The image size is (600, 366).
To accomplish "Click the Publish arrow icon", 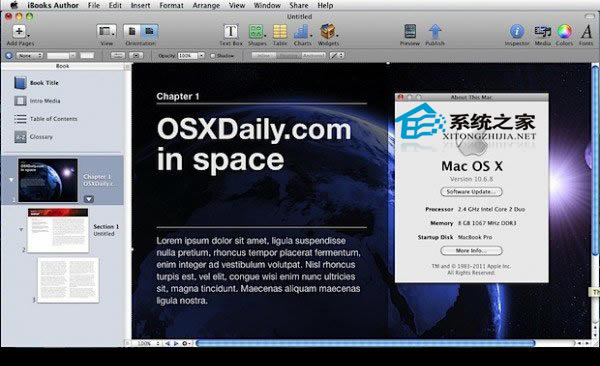I will 435,31.
